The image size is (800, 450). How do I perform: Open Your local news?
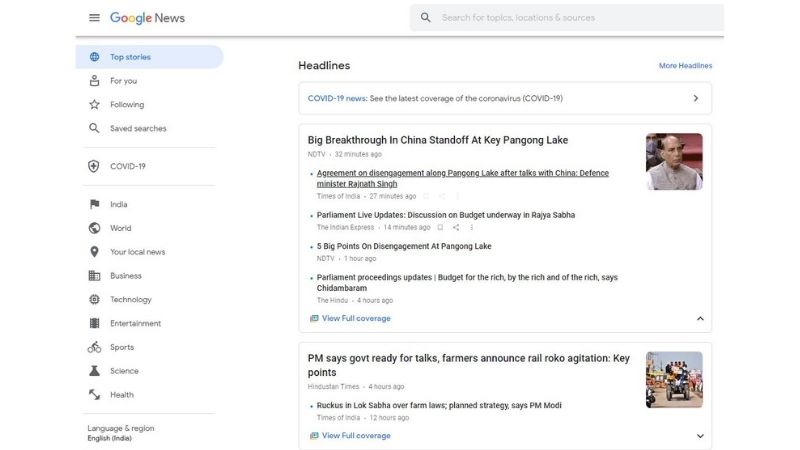coord(138,252)
